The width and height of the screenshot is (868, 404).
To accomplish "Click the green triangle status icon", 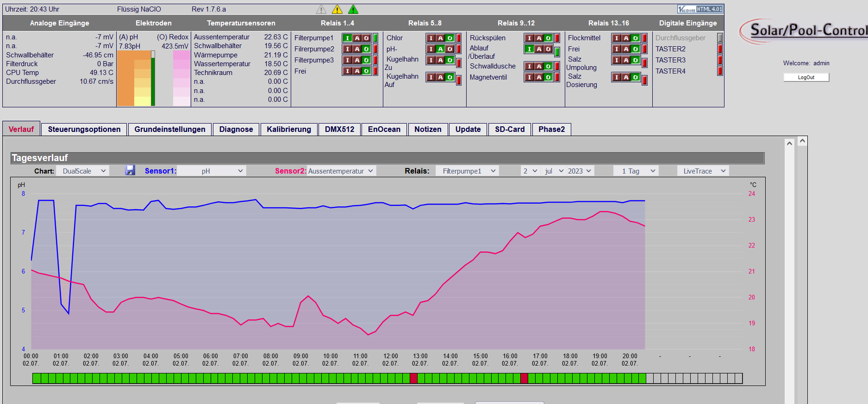I will tap(353, 9).
